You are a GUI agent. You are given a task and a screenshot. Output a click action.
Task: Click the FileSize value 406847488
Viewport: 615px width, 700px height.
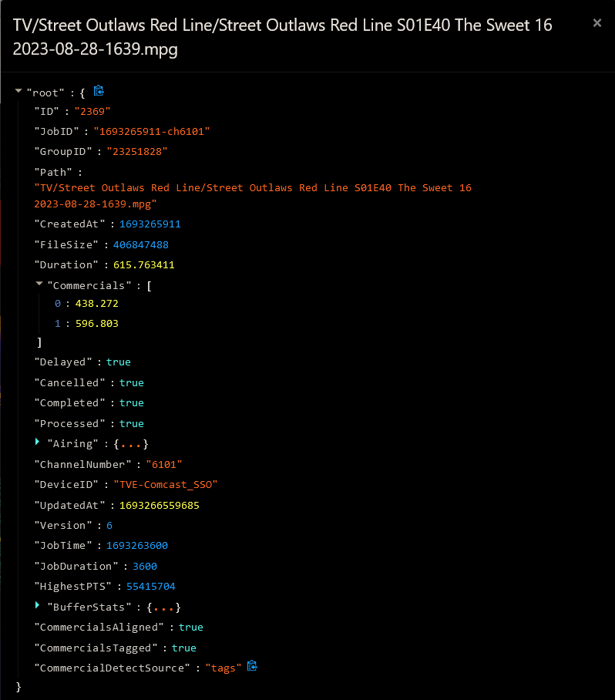tap(140, 244)
